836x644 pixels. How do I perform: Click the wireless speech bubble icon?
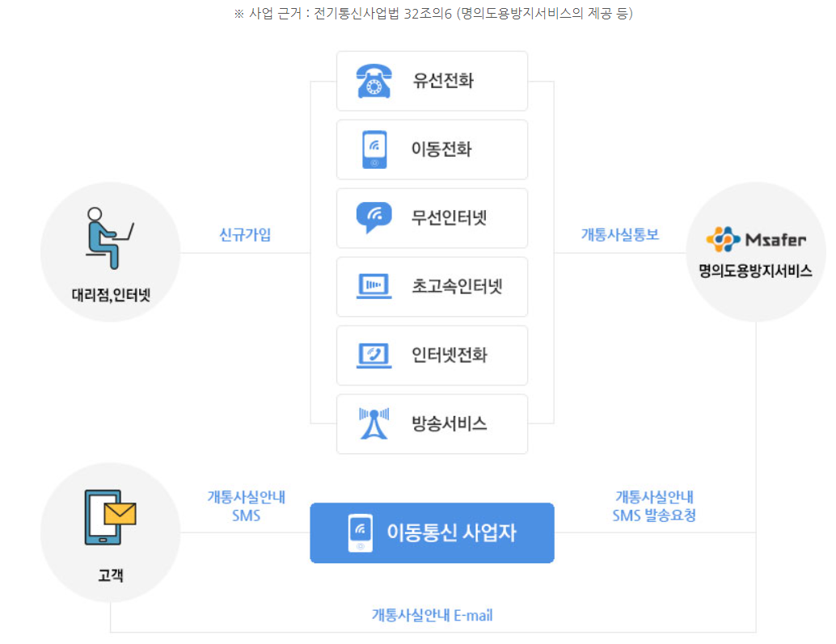(x=374, y=217)
